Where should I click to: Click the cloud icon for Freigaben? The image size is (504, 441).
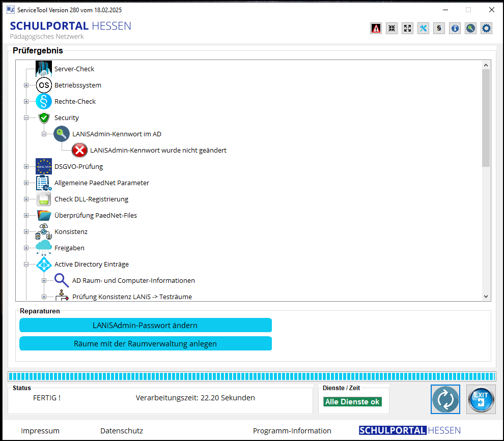pyautogui.click(x=44, y=248)
